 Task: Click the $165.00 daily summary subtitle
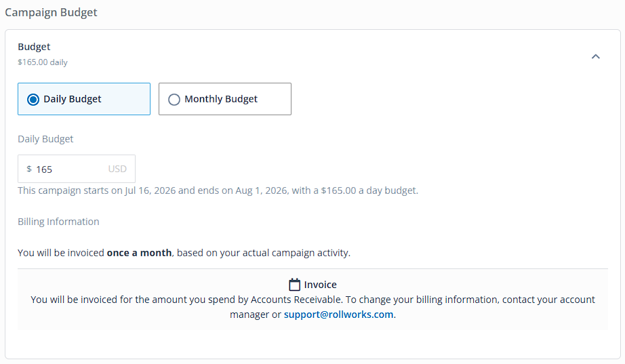tap(43, 62)
